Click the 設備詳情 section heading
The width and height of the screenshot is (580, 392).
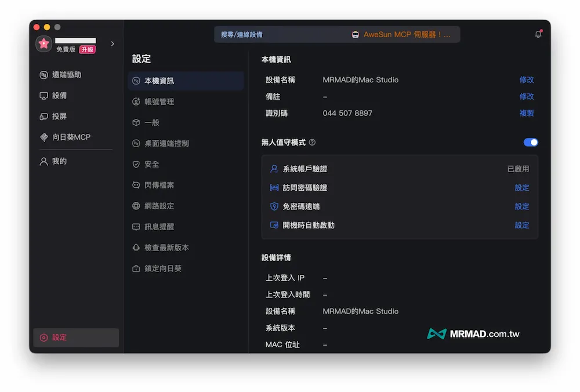pyautogui.click(x=276, y=258)
